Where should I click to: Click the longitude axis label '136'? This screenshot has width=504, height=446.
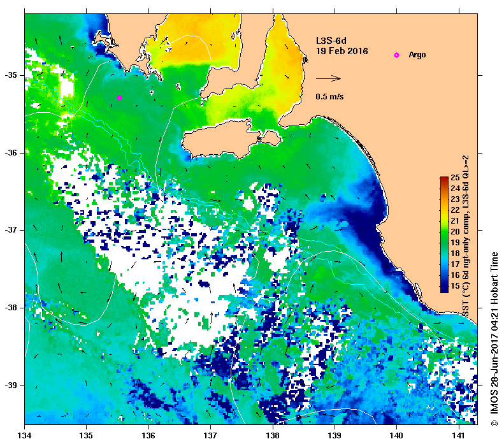[148, 436]
